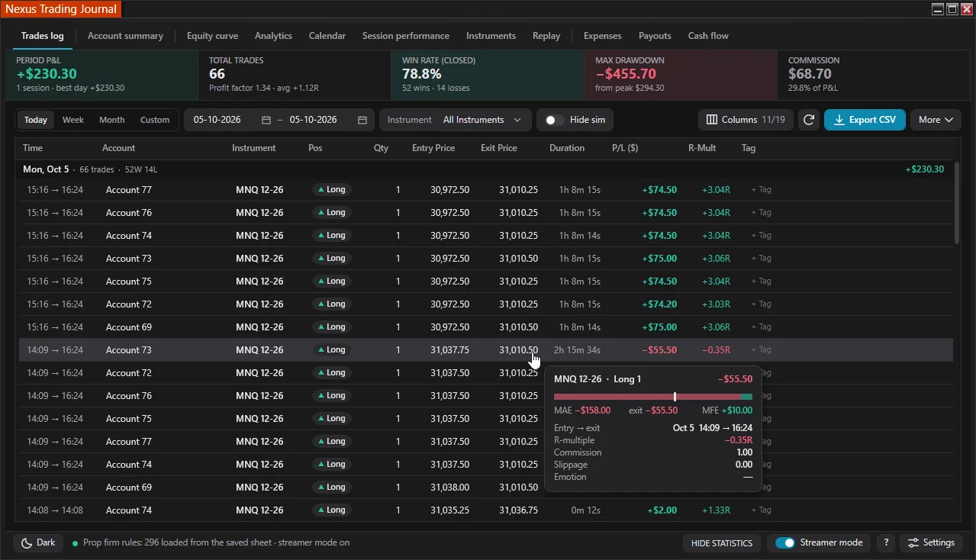Screen dimensions: 976x560
Task: Sort by the Duration column header
Action: tap(567, 148)
